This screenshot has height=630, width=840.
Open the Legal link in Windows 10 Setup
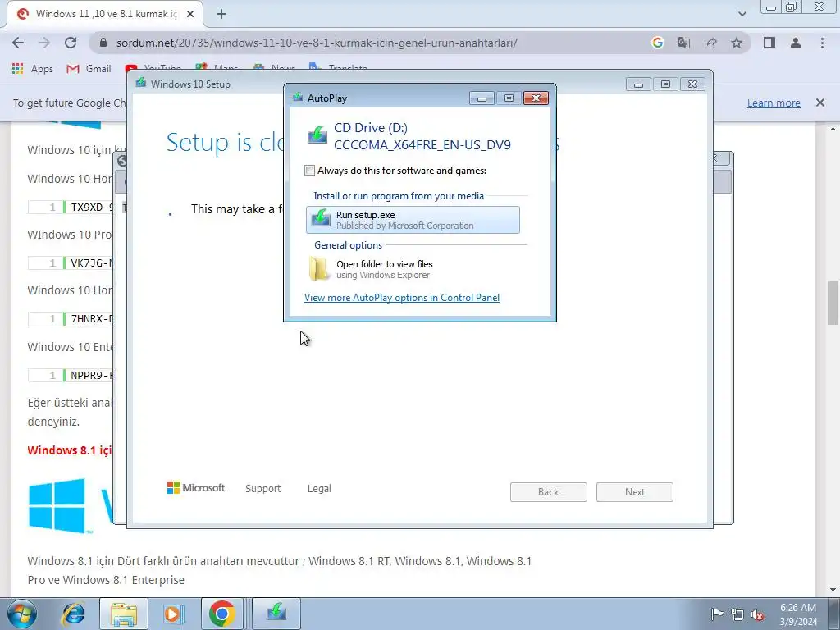(x=319, y=489)
